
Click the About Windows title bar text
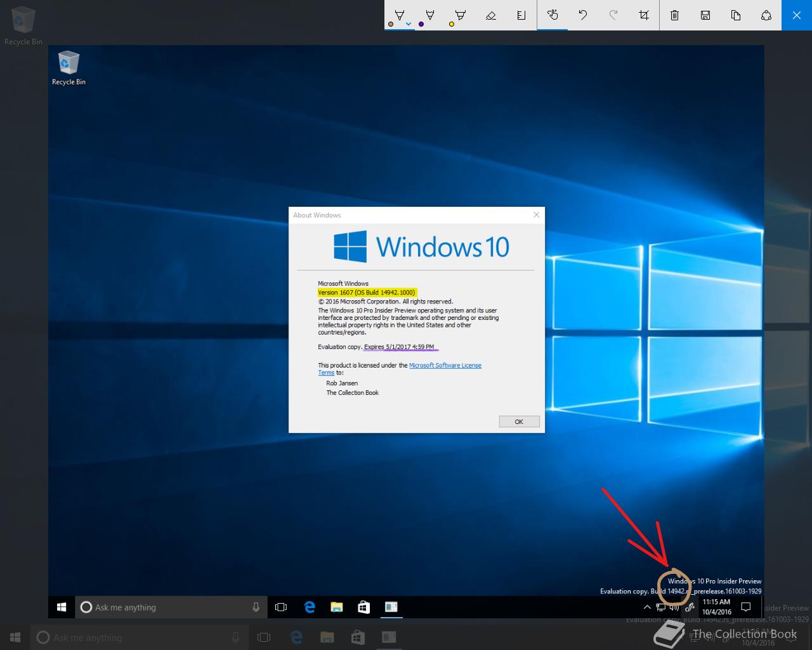point(317,215)
